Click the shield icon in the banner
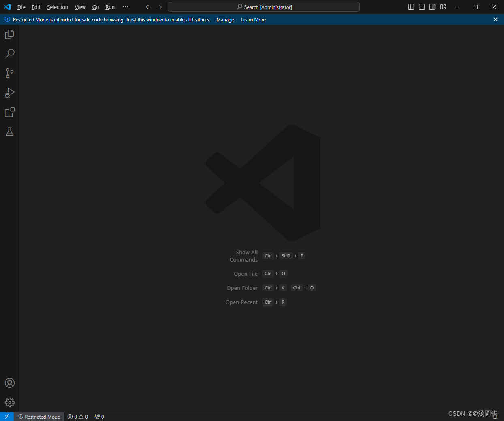Image resolution: width=504 pixels, height=421 pixels. click(x=7, y=19)
